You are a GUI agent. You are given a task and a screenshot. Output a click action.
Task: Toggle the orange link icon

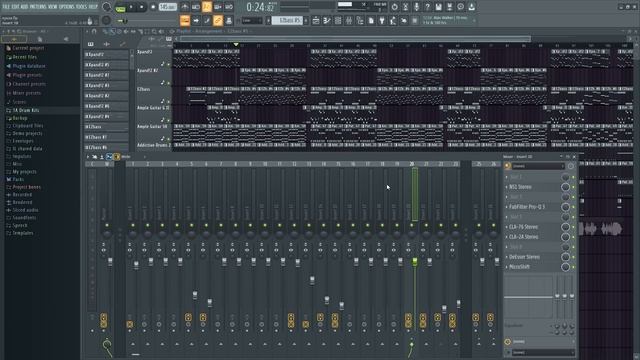[218, 20]
